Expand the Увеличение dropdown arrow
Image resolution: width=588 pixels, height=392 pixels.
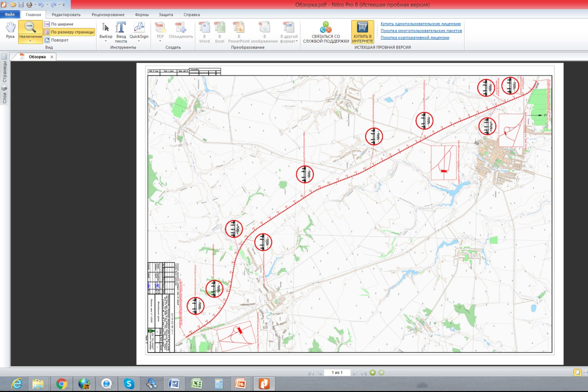[30, 41]
